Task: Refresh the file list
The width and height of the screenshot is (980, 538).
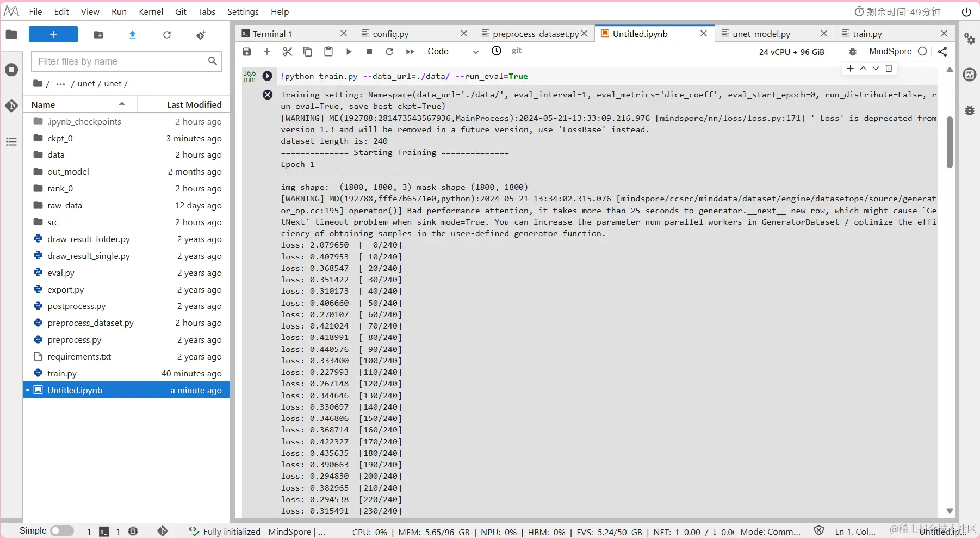Action: pos(167,35)
